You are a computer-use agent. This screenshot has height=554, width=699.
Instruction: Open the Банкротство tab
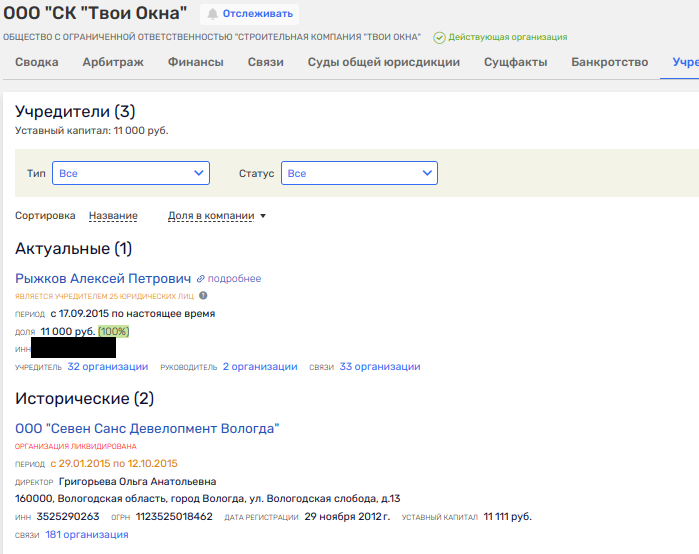(x=610, y=62)
